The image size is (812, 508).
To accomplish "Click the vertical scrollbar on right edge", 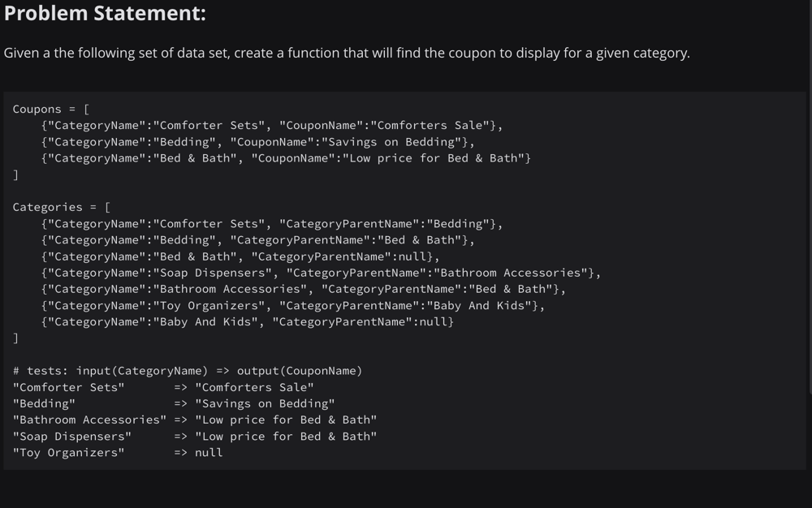I will [x=810, y=196].
